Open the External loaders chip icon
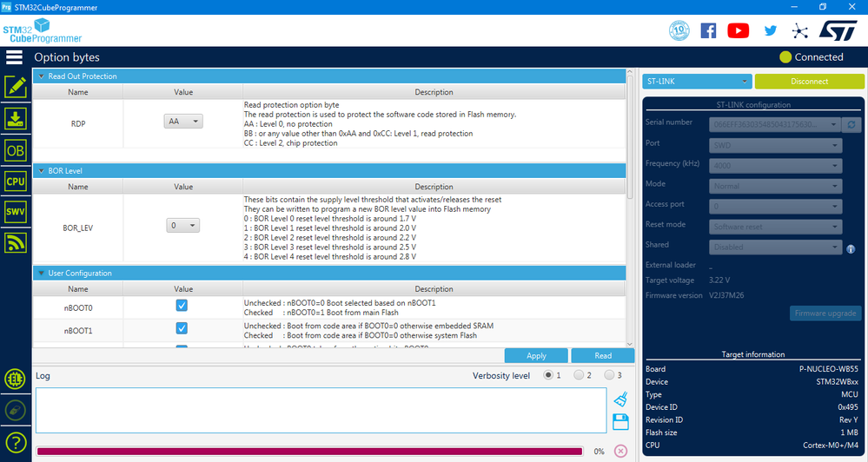This screenshot has width=868, height=462. point(15,379)
